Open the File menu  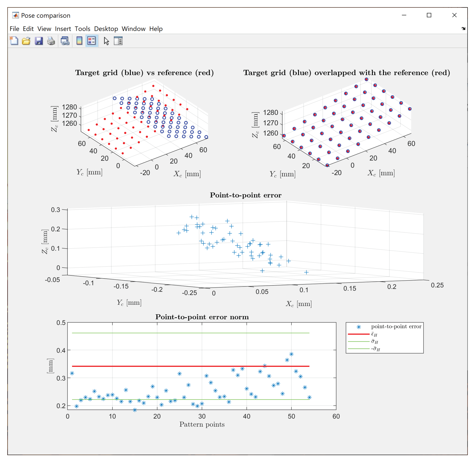pos(14,29)
